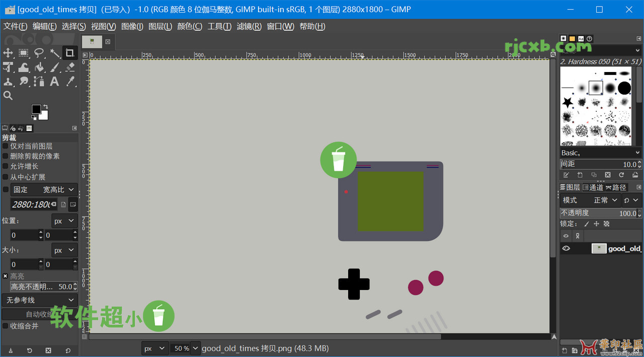Select the Text tool
This screenshot has height=357, width=644.
[x=55, y=81]
